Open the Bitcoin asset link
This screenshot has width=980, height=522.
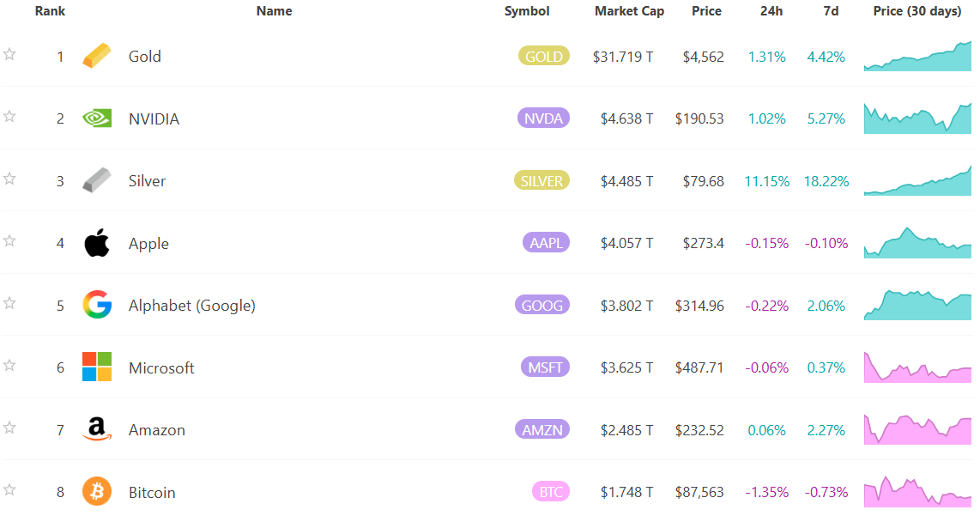152,492
